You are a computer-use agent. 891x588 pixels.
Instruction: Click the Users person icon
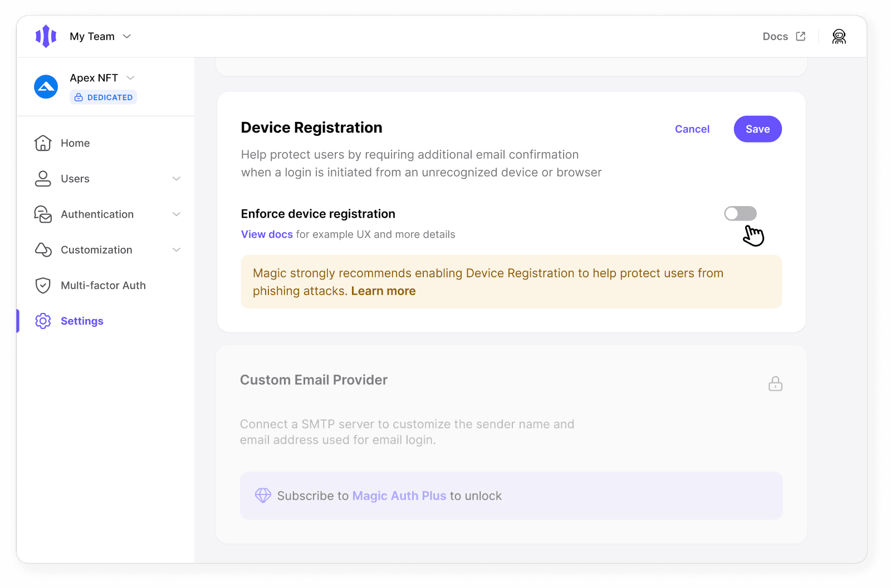(43, 179)
